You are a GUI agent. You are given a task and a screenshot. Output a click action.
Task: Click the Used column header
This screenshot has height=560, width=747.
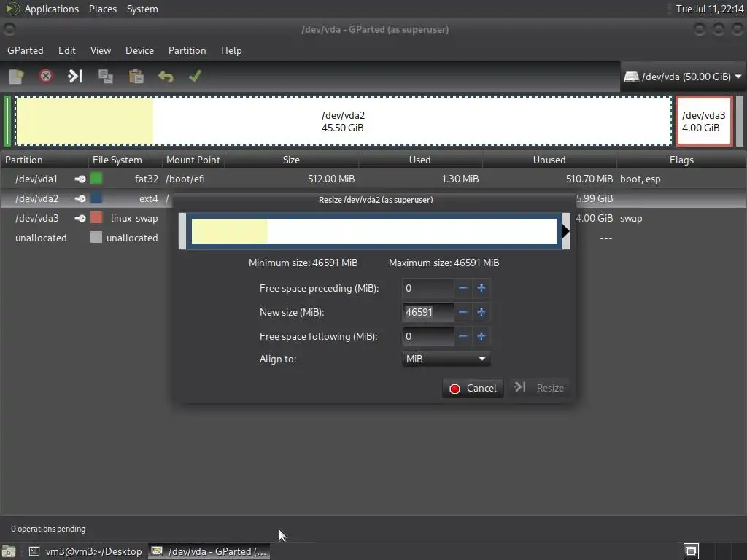pyautogui.click(x=419, y=160)
